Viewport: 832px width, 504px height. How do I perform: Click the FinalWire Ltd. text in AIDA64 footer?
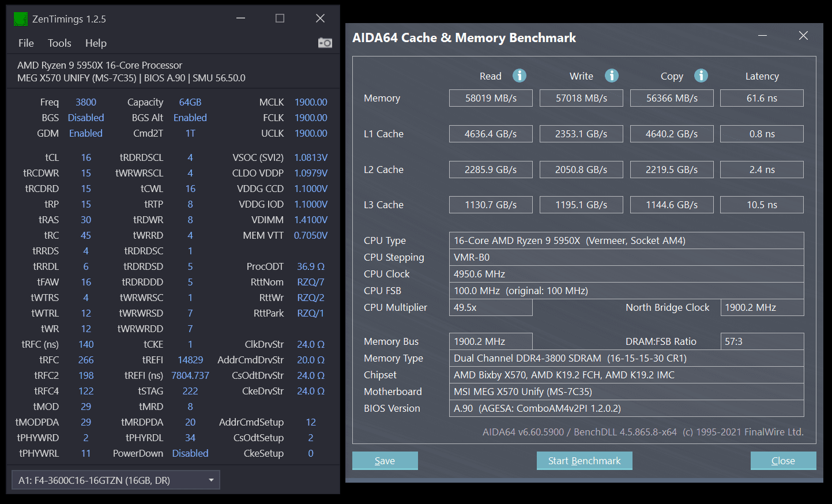point(774,432)
